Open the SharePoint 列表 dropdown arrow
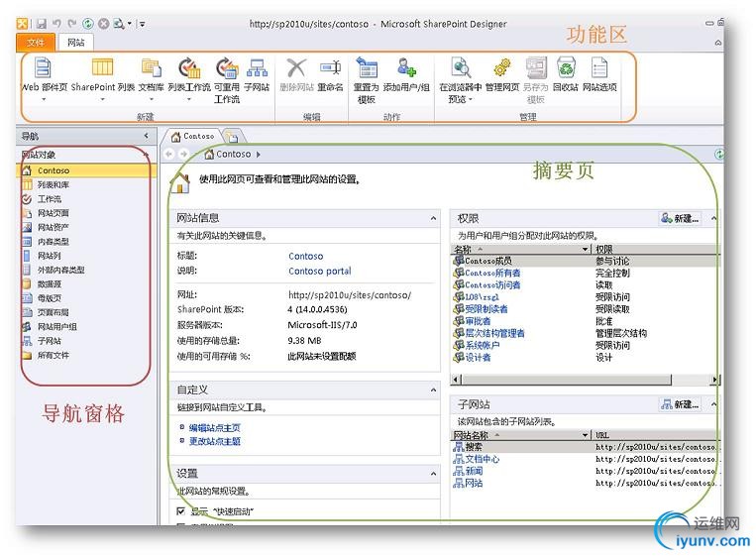 102,99
